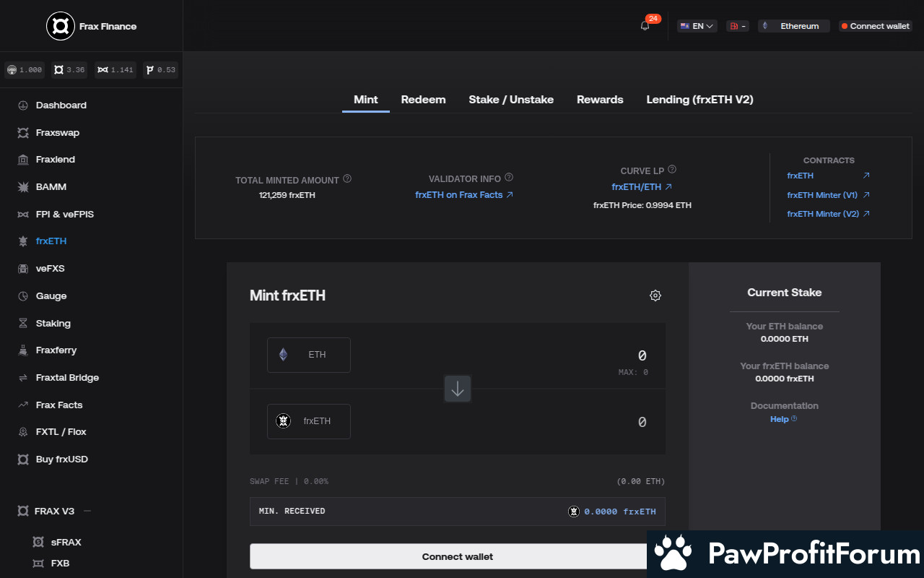
Task: Switch to the Redeem tab
Action: point(424,100)
